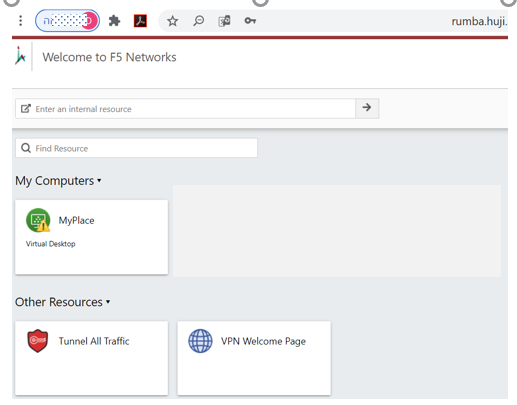Open saved passwords key icon
This screenshot has height=405, width=517.
point(250,21)
